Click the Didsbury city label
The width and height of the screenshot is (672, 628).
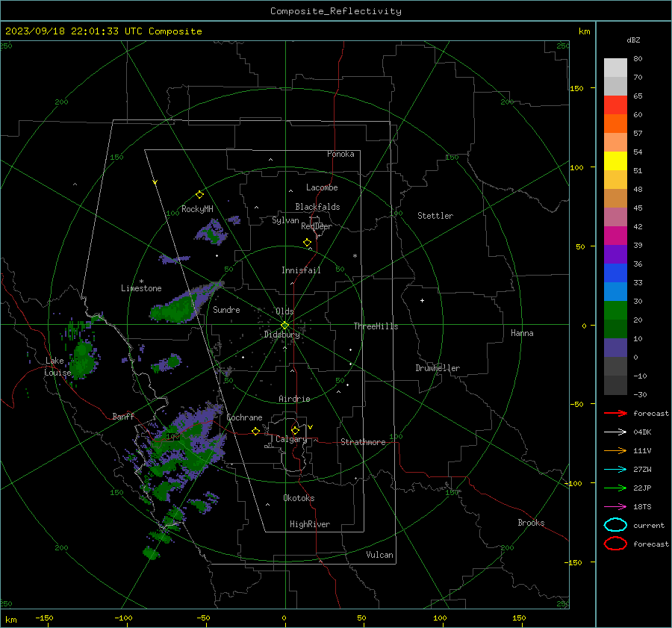tap(281, 335)
